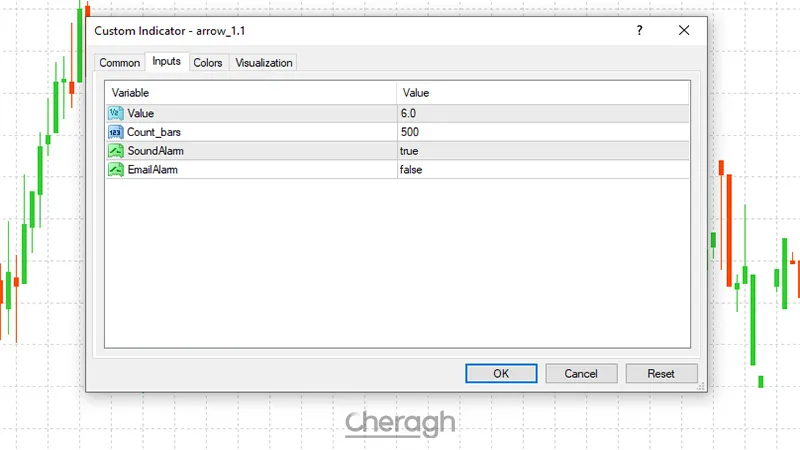Screen dimensions: 800x450
Task: Select the Inputs tab
Action: 166,62
